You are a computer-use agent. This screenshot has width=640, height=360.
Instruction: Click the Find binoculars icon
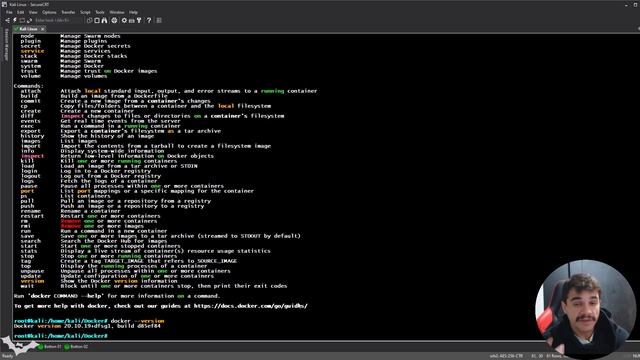(104, 20)
